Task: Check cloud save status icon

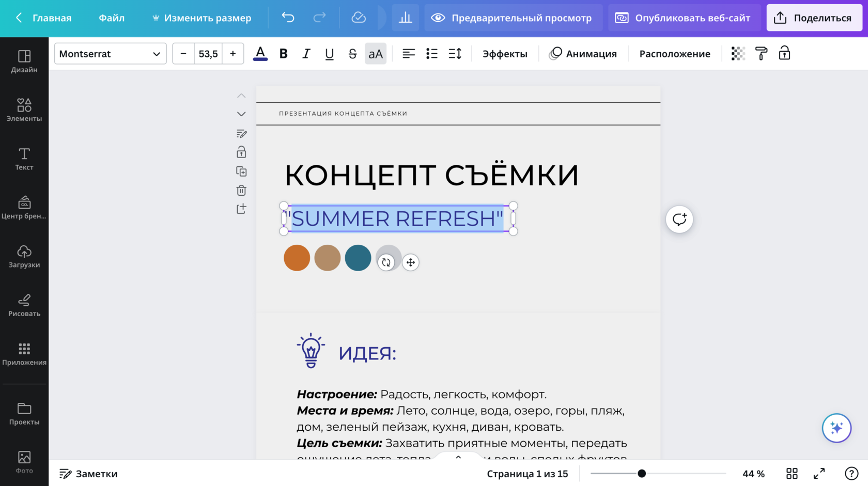Action: point(359,18)
